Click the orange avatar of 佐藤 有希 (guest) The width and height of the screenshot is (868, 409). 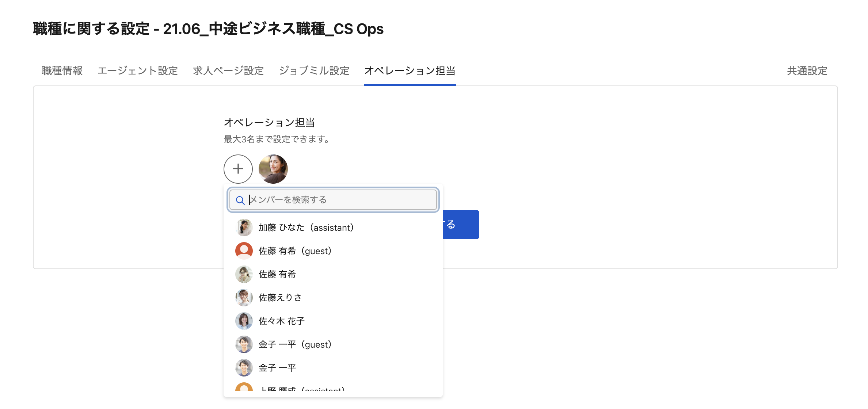[x=244, y=251]
